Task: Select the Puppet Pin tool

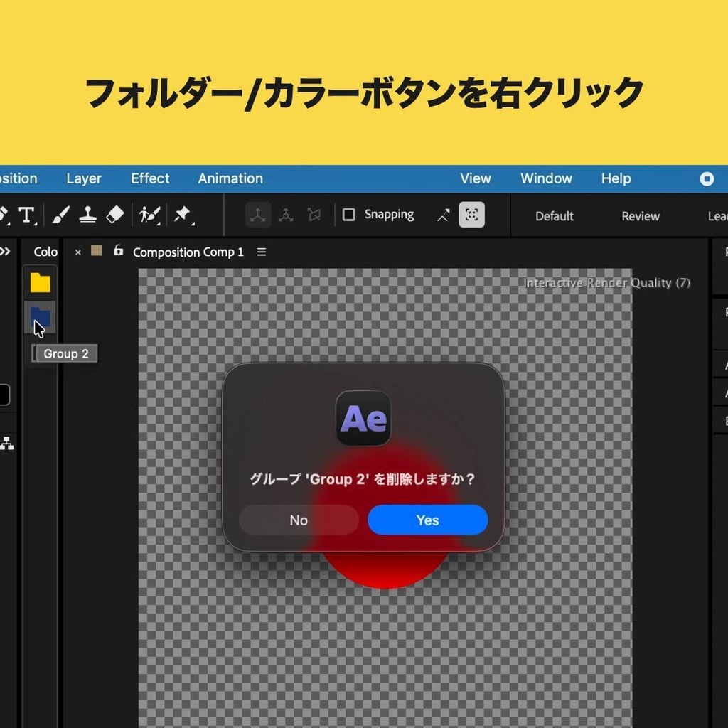Action: [x=181, y=215]
